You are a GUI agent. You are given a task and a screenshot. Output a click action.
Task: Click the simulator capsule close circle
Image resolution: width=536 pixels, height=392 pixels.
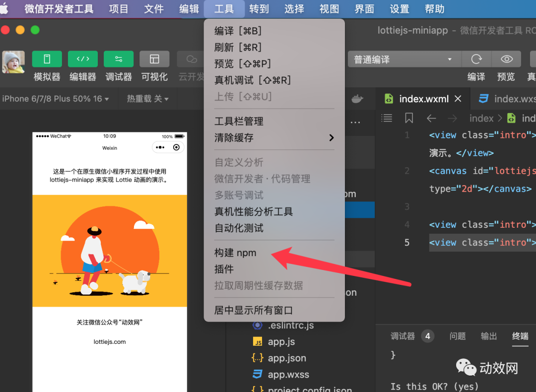pos(176,147)
